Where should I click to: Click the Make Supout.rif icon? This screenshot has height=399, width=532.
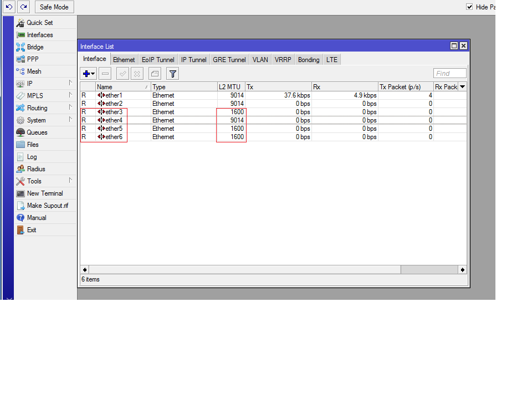pyautogui.click(x=21, y=206)
